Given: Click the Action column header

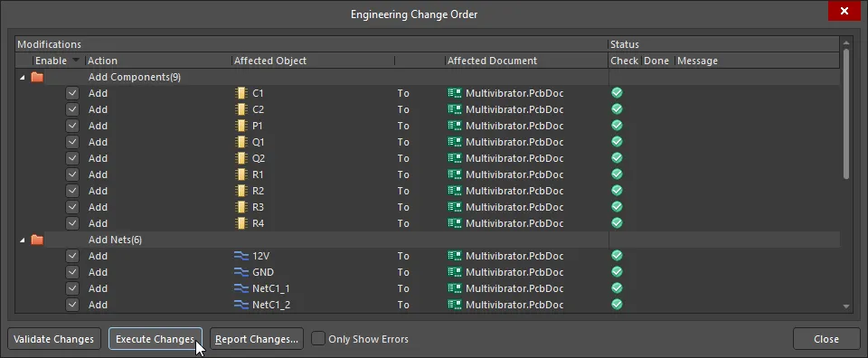Looking at the screenshot, I should point(158,61).
